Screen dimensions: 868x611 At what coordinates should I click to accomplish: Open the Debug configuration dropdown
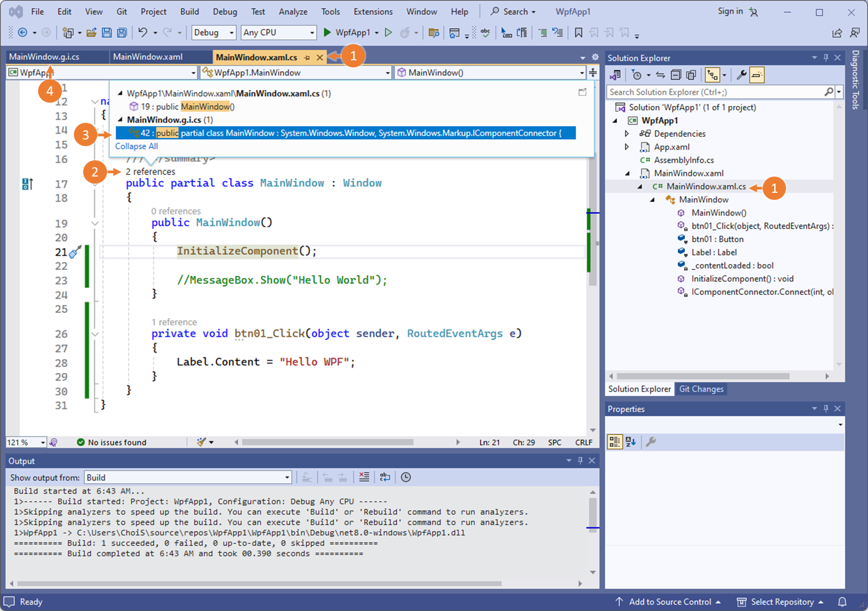click(x=214, y=33)
